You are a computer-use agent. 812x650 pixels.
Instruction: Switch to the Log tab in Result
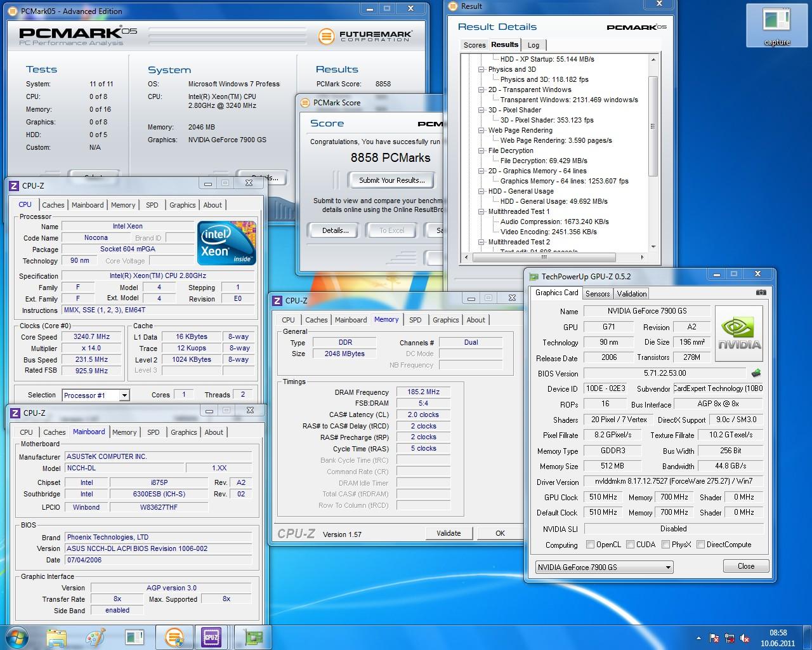pos(534,45)
